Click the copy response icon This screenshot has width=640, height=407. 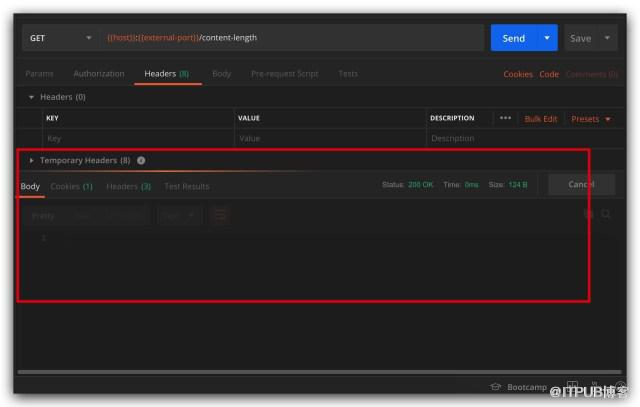(589, 214)
